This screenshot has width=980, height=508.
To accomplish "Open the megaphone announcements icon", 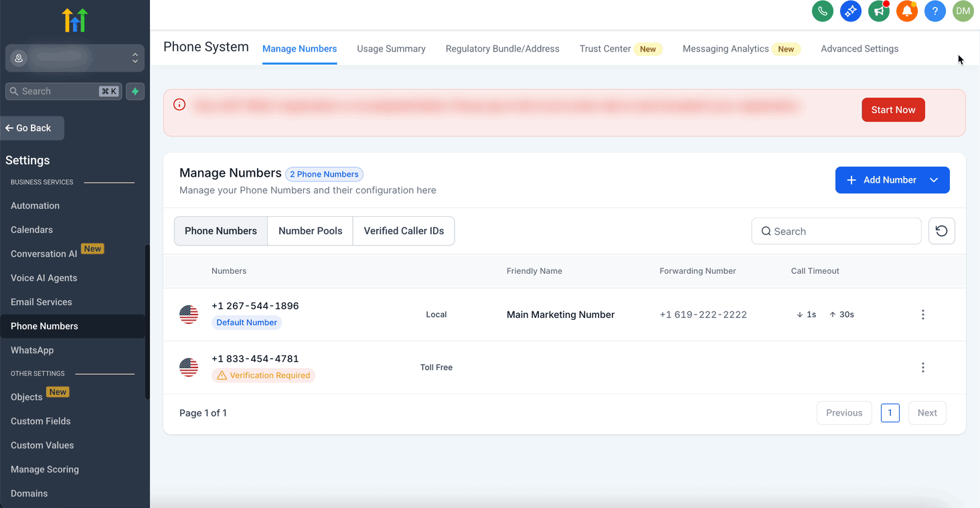I will [x=879, y=11].
